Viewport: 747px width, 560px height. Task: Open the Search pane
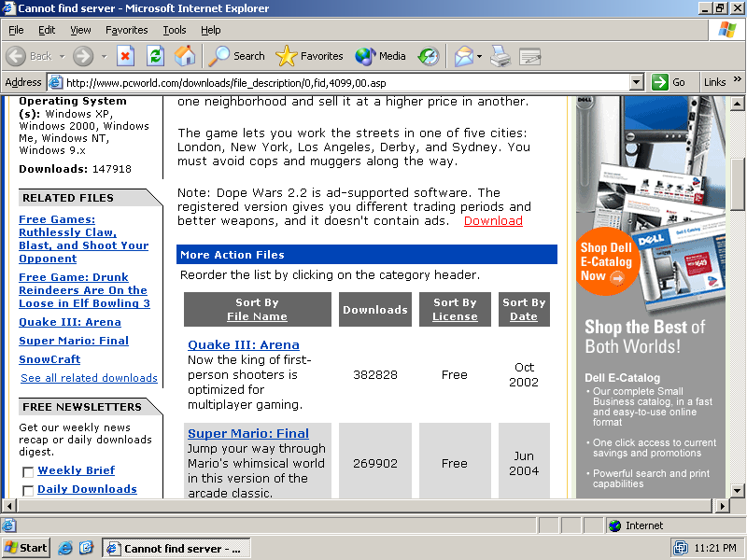[237, 56]
